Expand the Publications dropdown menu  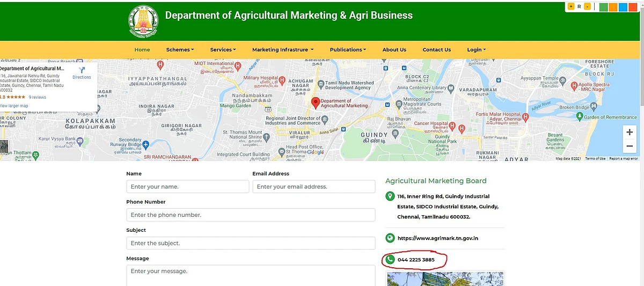point(348,49)
